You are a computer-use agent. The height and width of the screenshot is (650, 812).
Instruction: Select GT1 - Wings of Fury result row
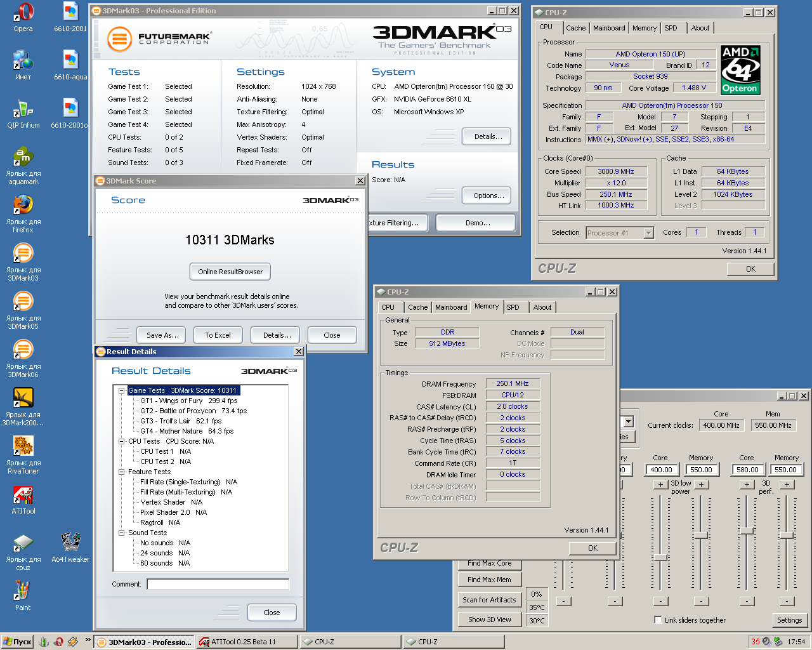pos(188,401)
